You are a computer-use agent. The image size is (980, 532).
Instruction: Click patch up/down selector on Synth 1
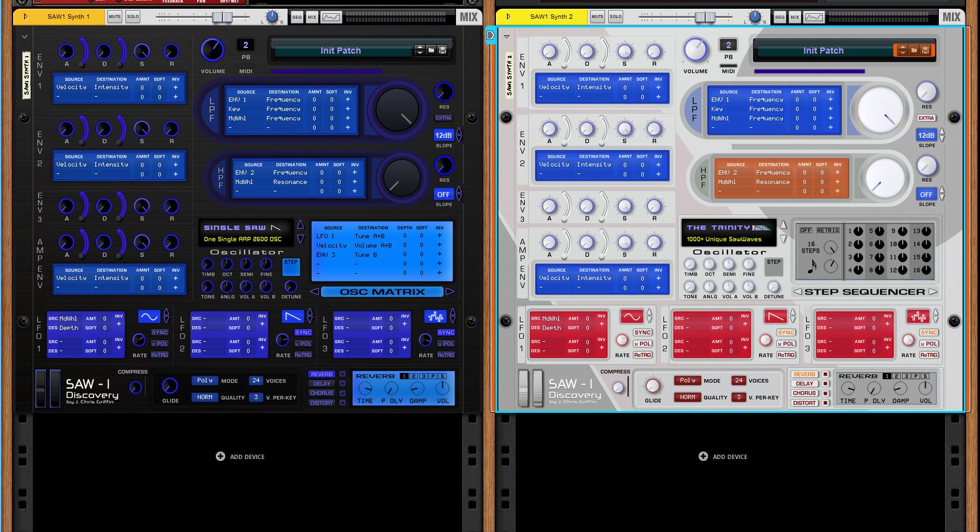pos(420,50)
